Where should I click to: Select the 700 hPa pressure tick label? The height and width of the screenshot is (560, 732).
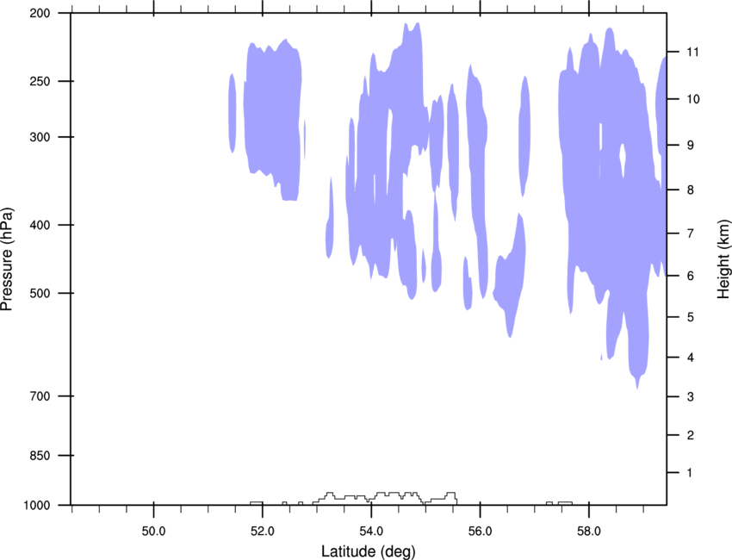pyautogui.click(x=40, y=396)
